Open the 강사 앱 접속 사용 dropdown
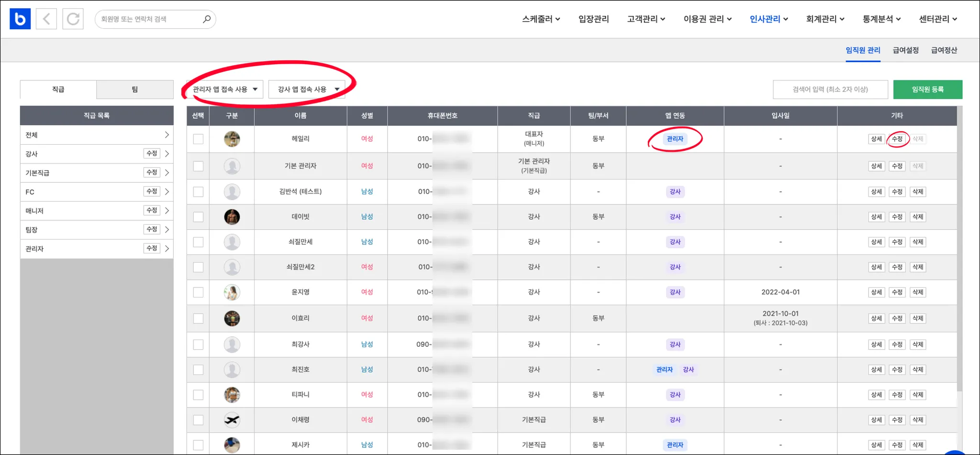980x455 pixels. pos(307,90)
